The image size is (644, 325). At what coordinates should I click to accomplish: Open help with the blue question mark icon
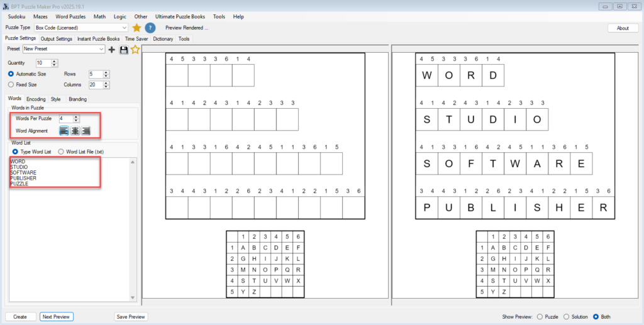click(150, 28)
